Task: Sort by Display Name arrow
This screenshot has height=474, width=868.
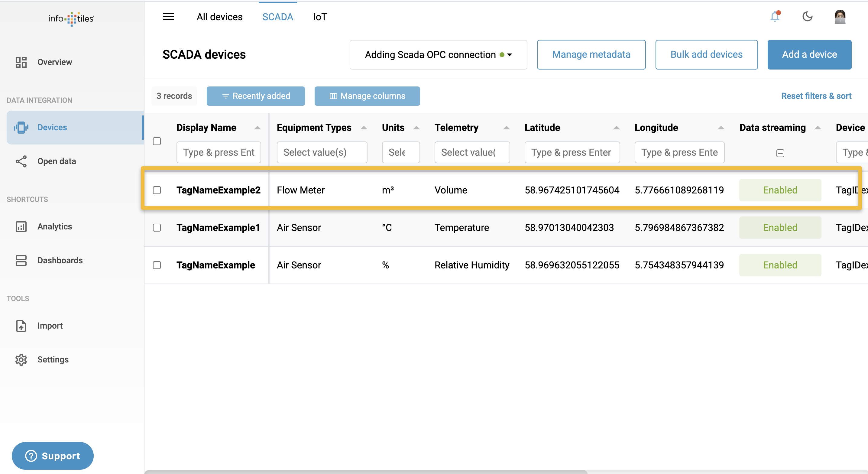Action: tap(257, 128)
